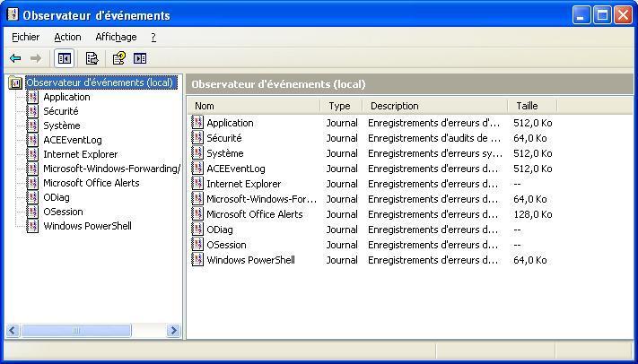
Task: Click the ODiag log icon in the tree
Action: coord(32,197)
